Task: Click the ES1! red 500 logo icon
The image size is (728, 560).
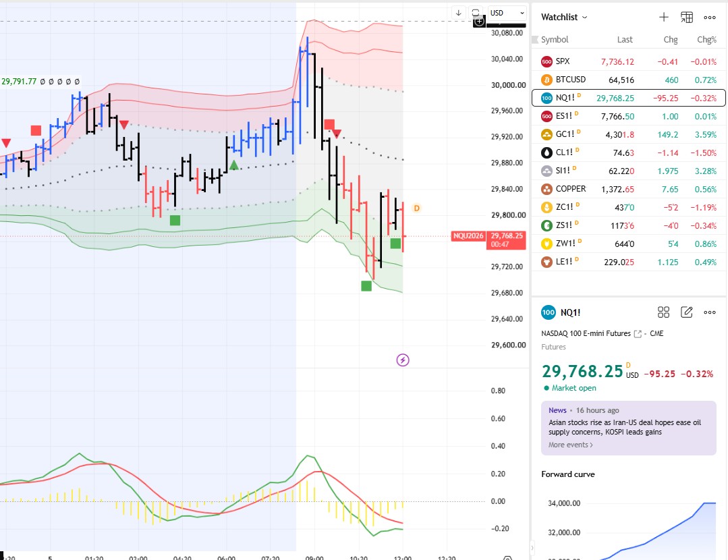Action: coord(547,116)
